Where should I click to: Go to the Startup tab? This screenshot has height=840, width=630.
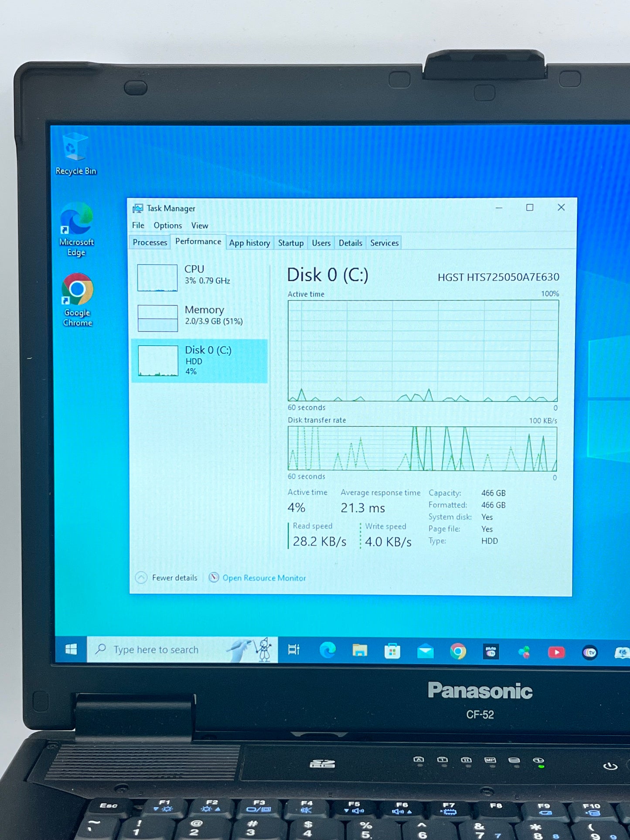tap(291, 243)
